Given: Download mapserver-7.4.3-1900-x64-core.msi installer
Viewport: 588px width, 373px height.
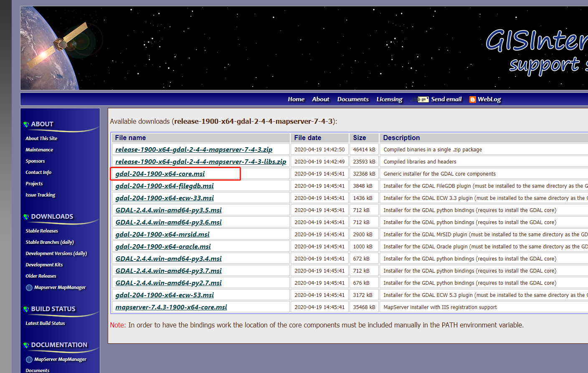Looking at the screenshot, I should coord(171,307).
